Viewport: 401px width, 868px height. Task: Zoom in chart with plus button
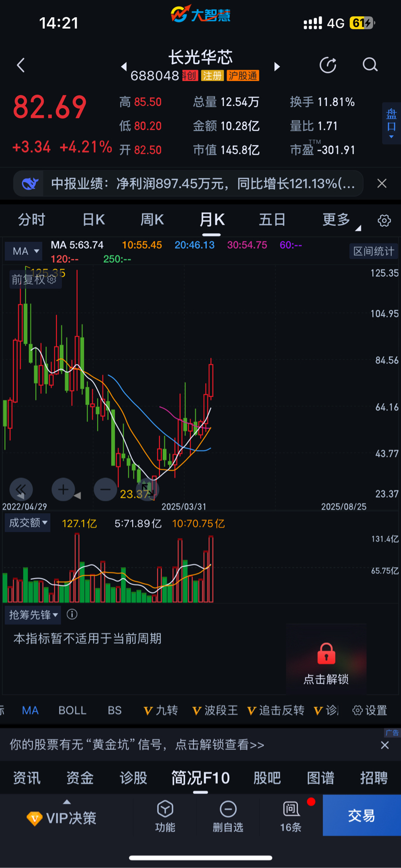(x=63, y=489)
